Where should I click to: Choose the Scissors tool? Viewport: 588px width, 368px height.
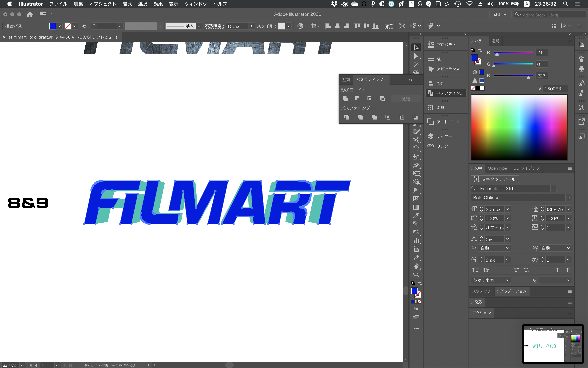coord(416,140)
